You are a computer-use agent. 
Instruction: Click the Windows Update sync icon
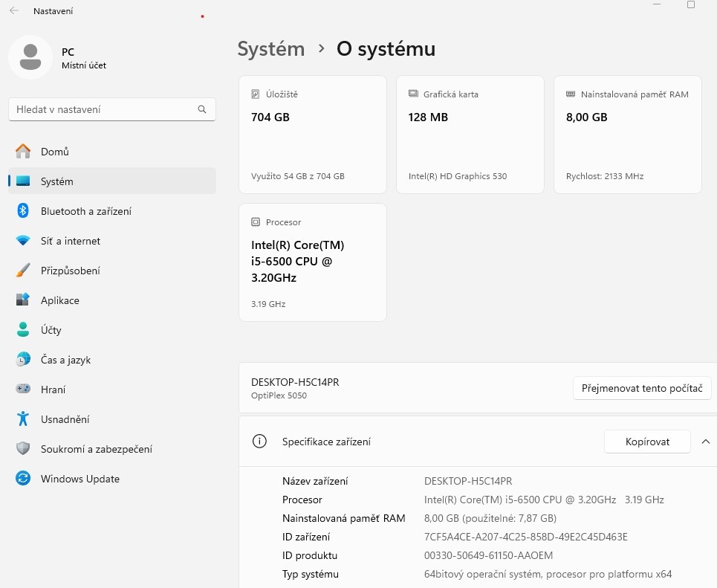[x=23, y=479]
